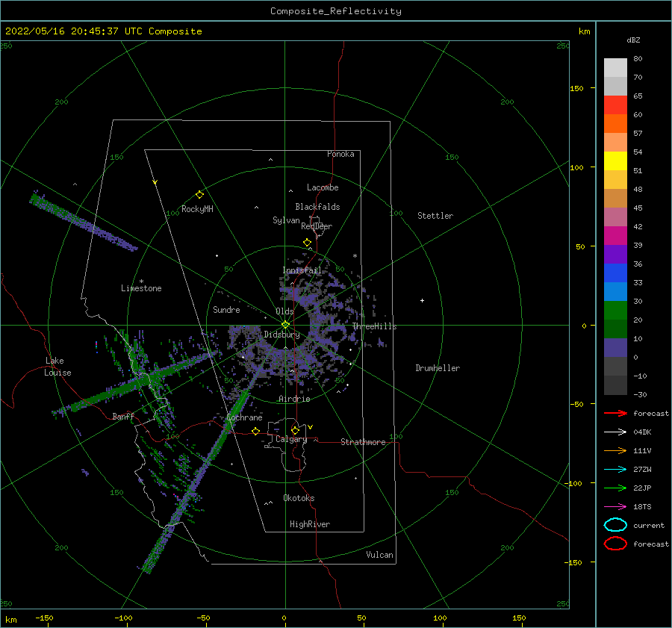Click the Calgary city label

click(291, 439)
